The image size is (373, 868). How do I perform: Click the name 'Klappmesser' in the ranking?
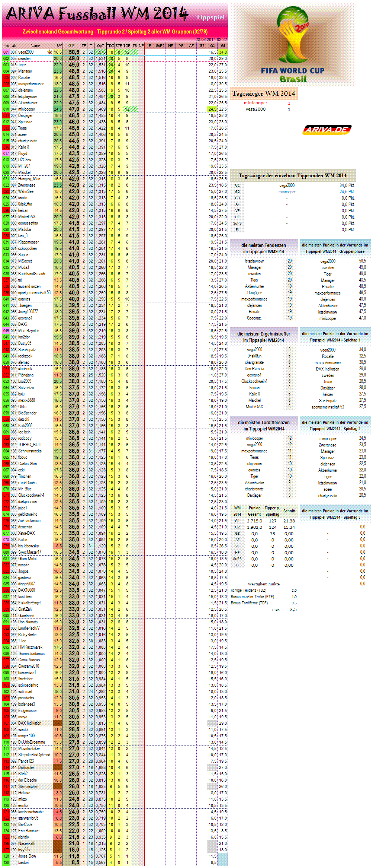(28, 242)
